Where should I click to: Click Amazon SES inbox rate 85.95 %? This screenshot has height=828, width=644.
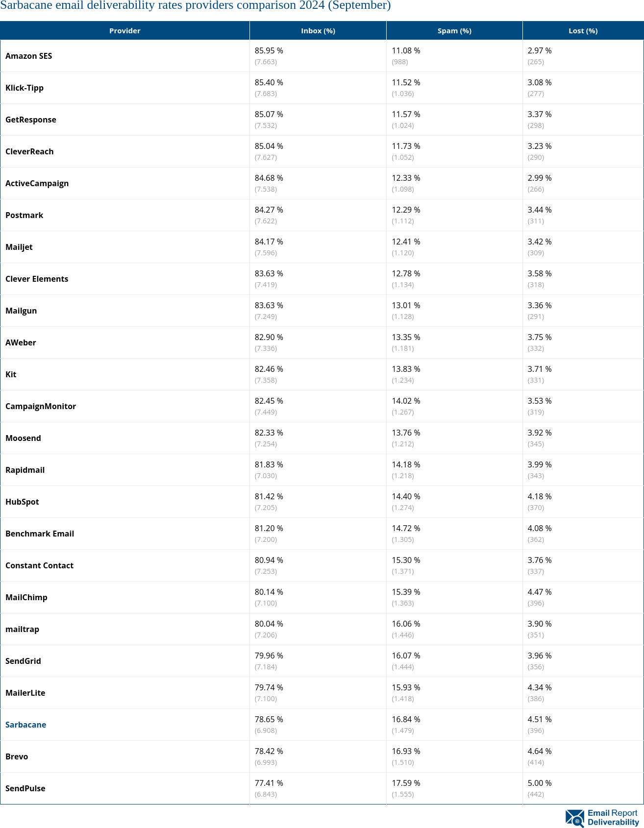click(269, 50)
